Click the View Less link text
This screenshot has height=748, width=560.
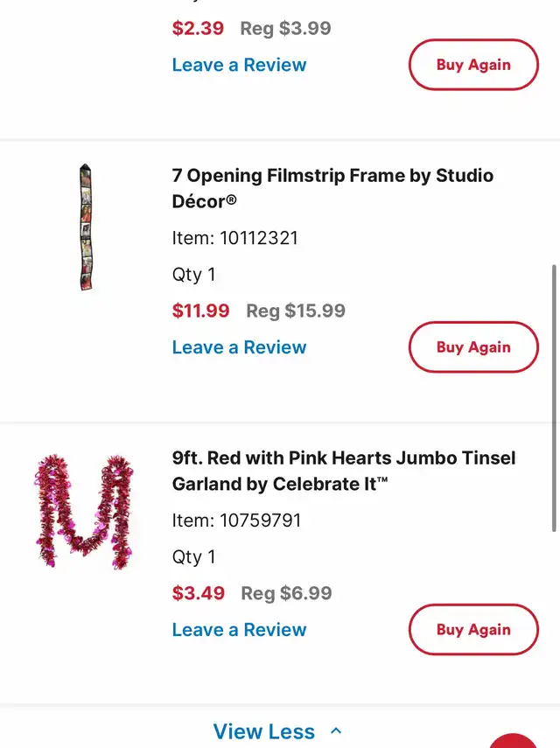coord(263,731)
